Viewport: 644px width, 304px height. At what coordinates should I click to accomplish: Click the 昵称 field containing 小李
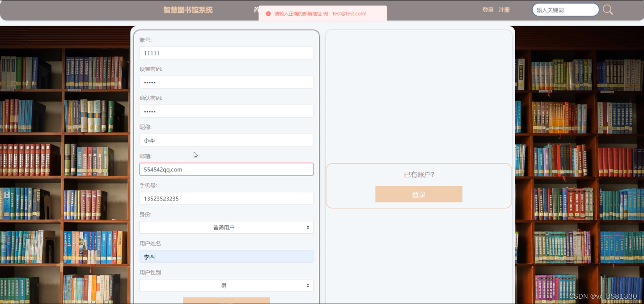(226, 140)
